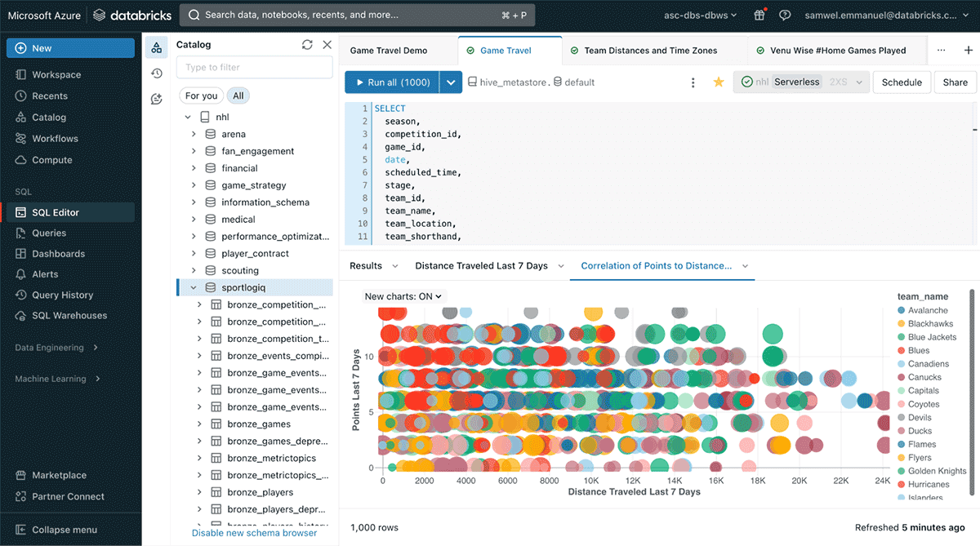Screen dimensions: 980x546
Task: Open Distance Traveled Last 7 Days tab
Action: click(481, 266)
